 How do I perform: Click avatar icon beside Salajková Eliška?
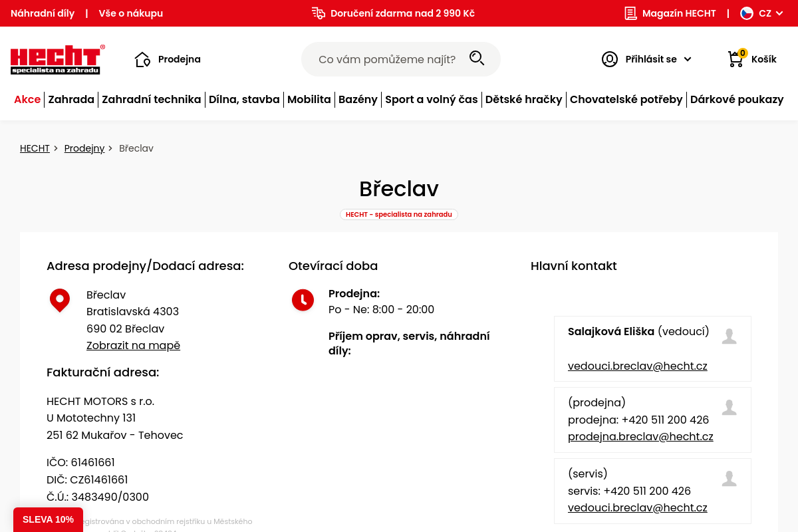(730, 336)
